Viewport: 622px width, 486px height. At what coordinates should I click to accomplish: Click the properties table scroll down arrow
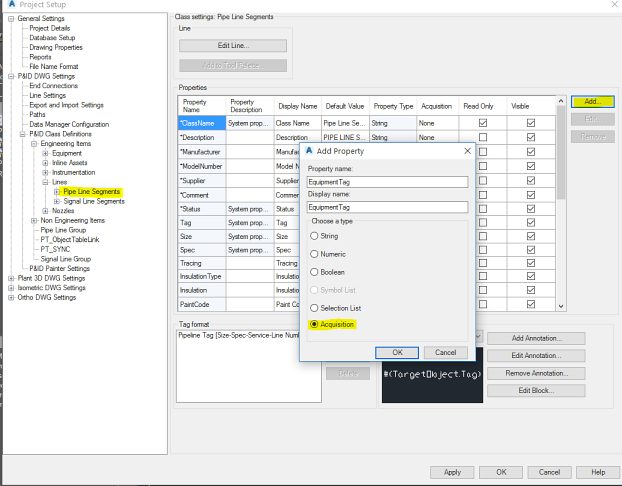pos(561,306)
